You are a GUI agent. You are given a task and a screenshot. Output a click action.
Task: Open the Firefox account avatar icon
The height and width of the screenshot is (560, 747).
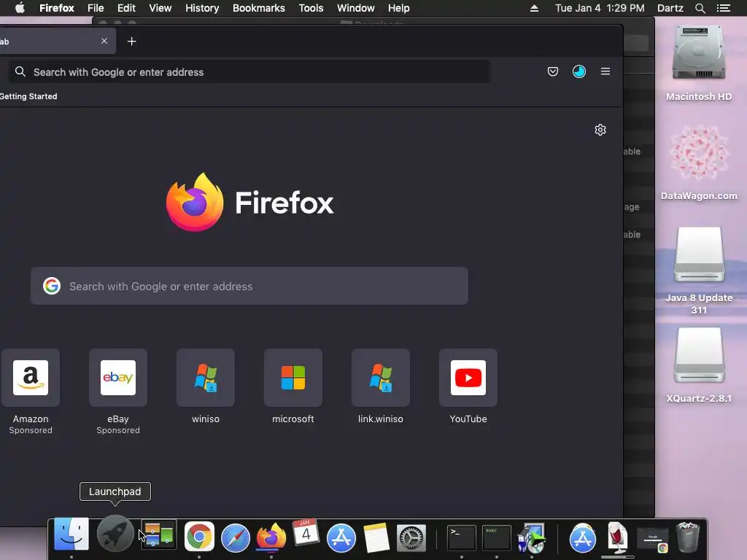click(578, 71)
